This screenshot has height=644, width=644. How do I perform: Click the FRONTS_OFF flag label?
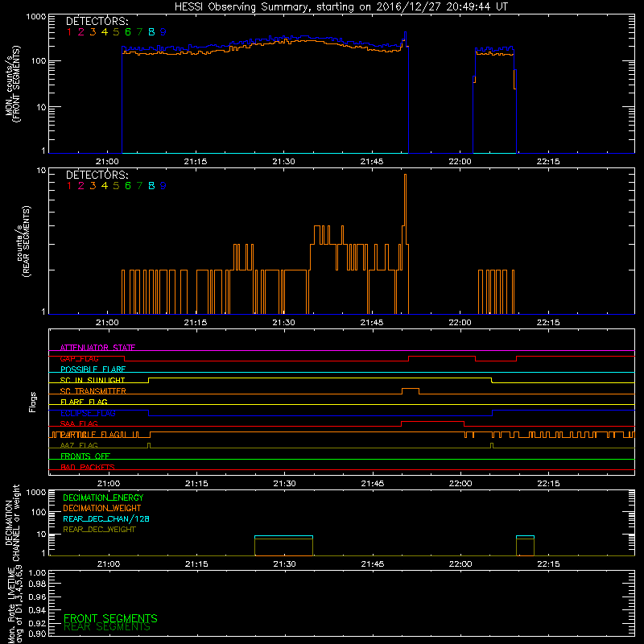85,456
